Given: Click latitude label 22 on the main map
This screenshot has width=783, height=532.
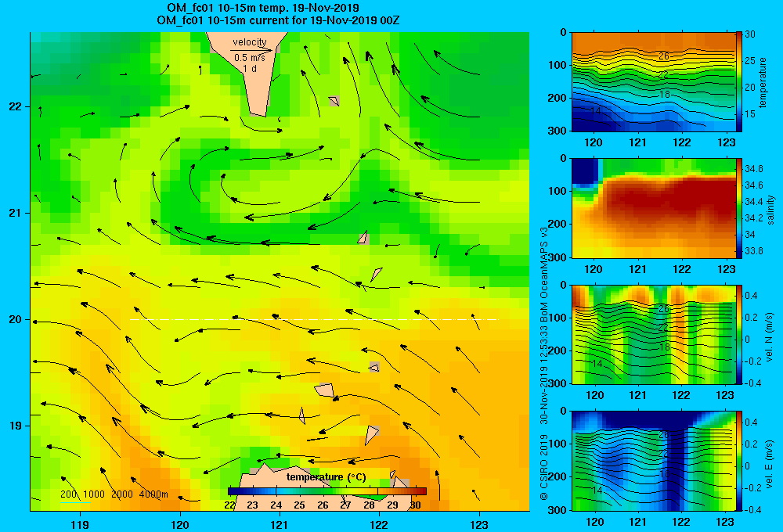Looking at the screenshot, I should 15,106.
